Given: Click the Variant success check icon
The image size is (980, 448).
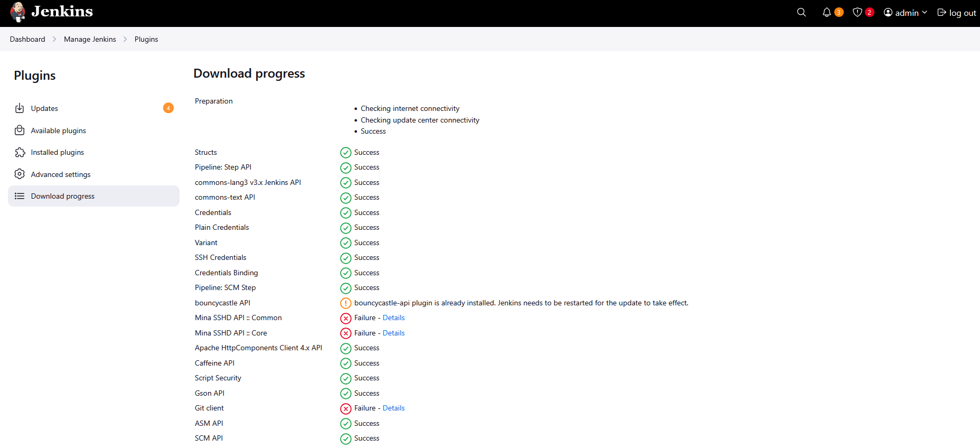Looking at the screenshot, I should click(346, 243).
